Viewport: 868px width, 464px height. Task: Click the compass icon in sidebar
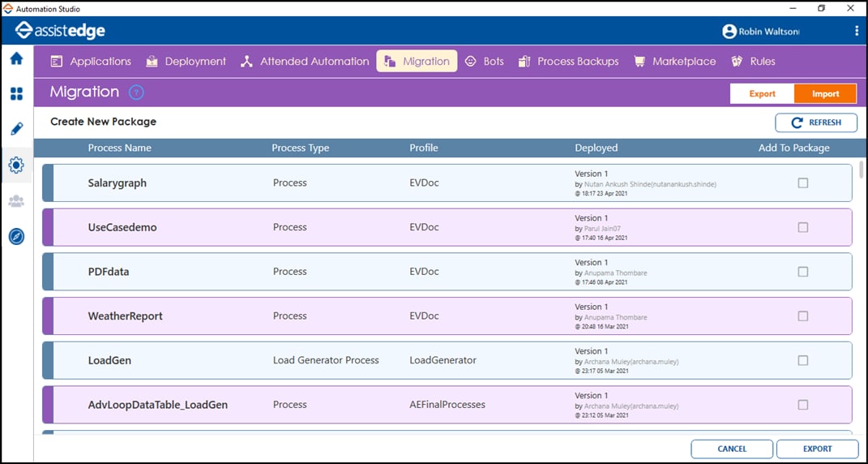(16, 236)
